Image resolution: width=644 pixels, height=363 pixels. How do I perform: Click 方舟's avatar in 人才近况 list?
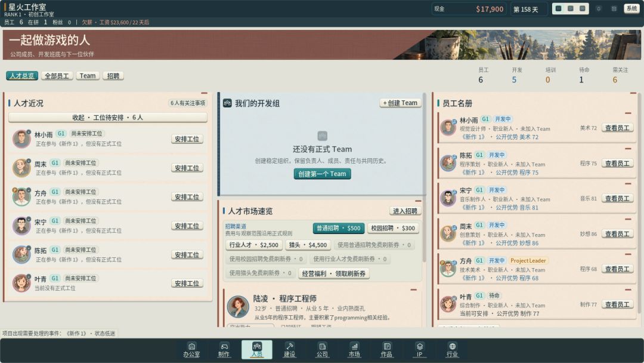tap(21, 196)
